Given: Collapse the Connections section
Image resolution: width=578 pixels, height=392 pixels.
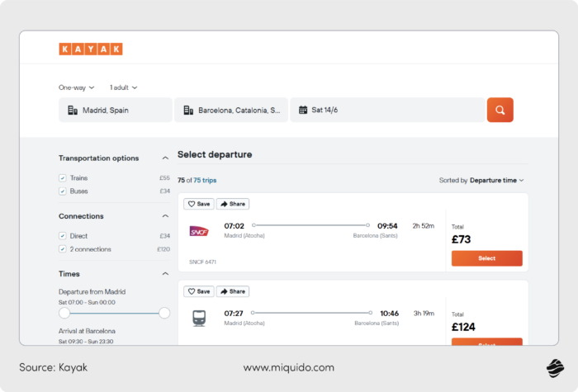Looking at the screenshot, I should click(165, 216).
